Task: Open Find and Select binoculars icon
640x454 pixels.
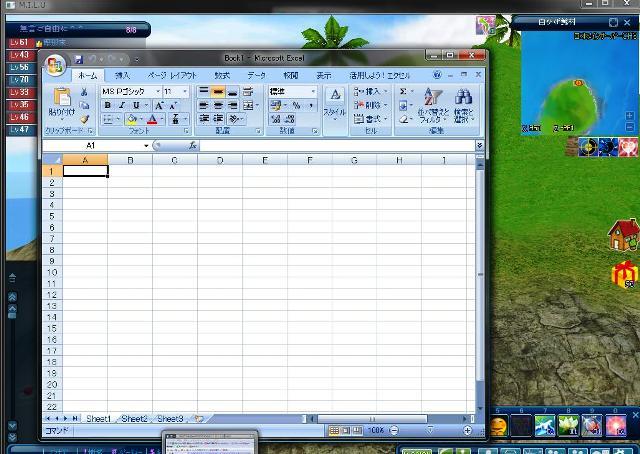Action: [x=463, y=98]
